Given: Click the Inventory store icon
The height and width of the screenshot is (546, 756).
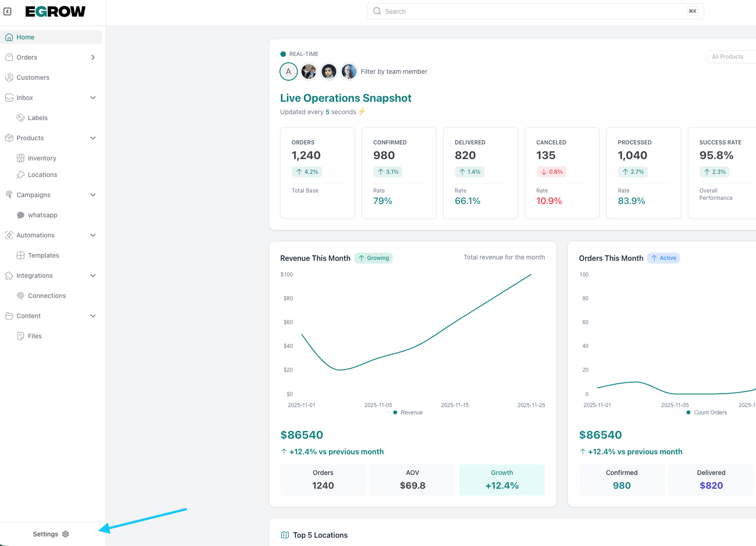Looking at the screenshot, I should [x=21, y=158].
